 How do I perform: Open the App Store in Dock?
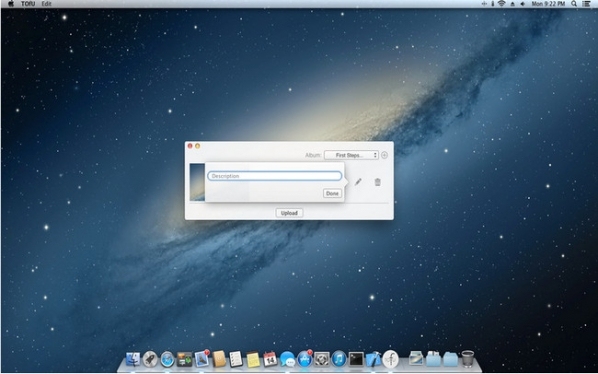point(305,359)
